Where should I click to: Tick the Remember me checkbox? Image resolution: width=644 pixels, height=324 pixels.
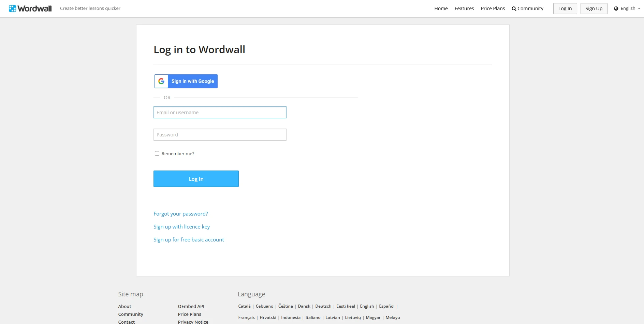[x=157, y=153]
